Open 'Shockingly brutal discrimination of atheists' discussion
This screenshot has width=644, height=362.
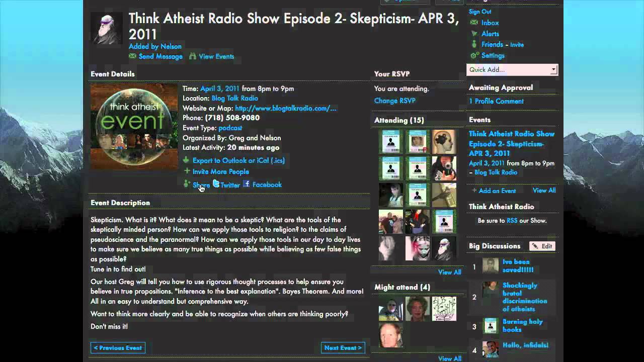(524, 297)
